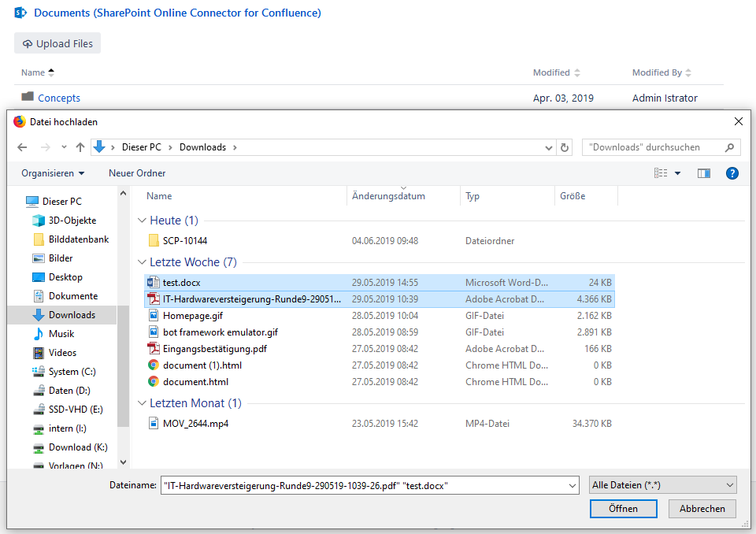Click the back navigation arrow
The image size is (756, 534).
pos(22,147)
